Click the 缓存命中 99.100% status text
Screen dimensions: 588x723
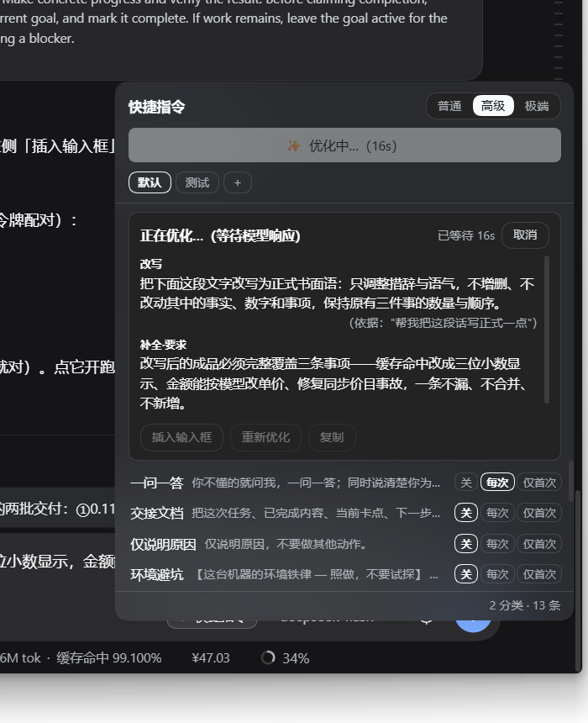tap(108, 658)
